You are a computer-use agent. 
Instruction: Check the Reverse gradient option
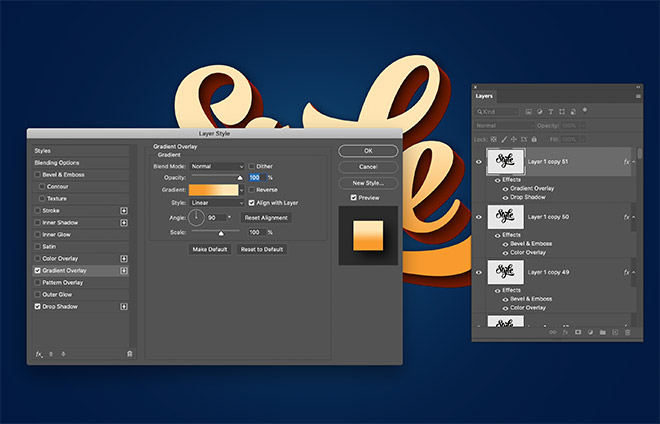[x=252, y=189]
